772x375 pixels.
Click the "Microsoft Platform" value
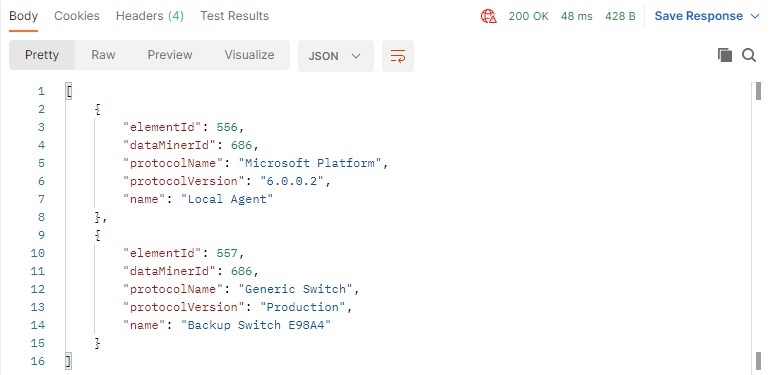click(x=310, y=163)
